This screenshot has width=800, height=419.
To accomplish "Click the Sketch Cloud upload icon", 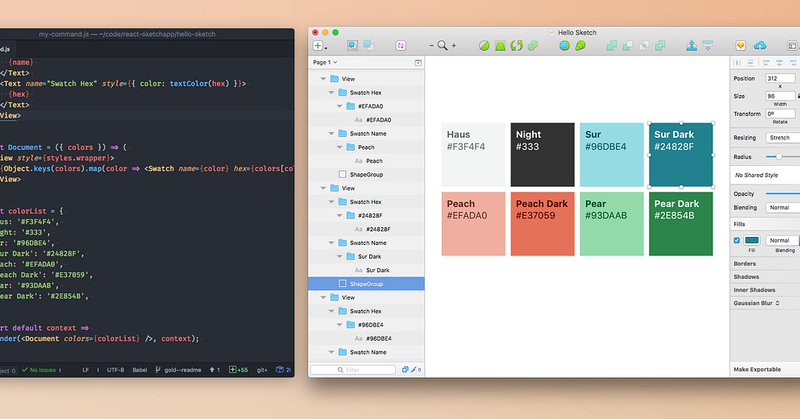I will point(760,46).
